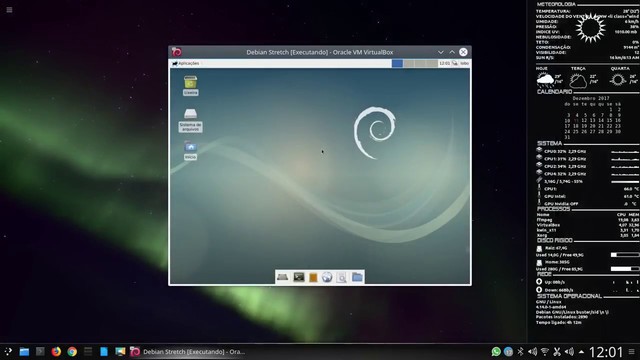This screenshot has width=640, height=360.
Task: Switch to the active blue workspace in pager
Action: pos(397,63)
